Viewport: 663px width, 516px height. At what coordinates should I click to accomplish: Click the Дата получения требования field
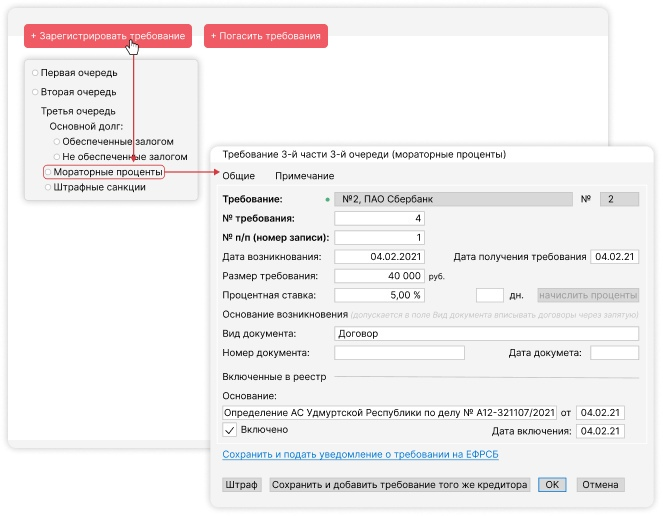click(614, 257)
